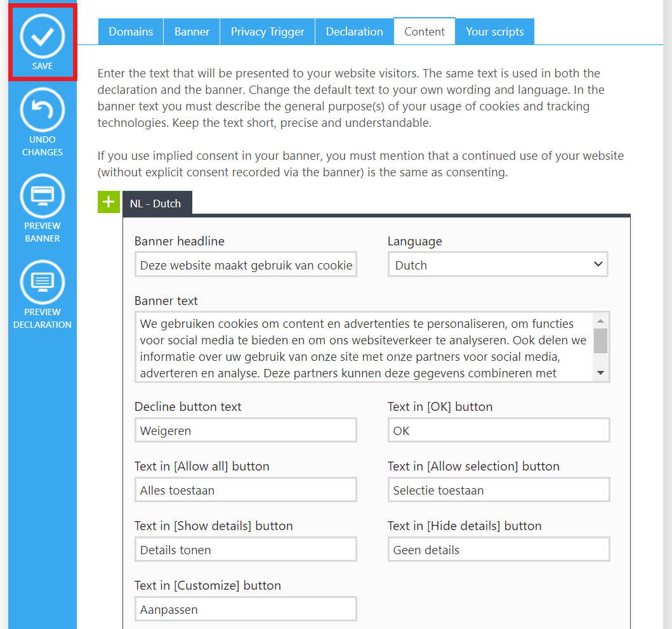Image resolution: width=672 pixels, height=629 pixels.
Task: Click the Hide details button text field
Action: 498,550
